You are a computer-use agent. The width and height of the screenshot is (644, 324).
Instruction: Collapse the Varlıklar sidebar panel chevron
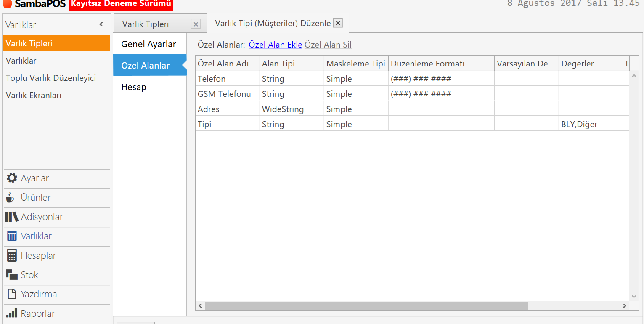101,24
